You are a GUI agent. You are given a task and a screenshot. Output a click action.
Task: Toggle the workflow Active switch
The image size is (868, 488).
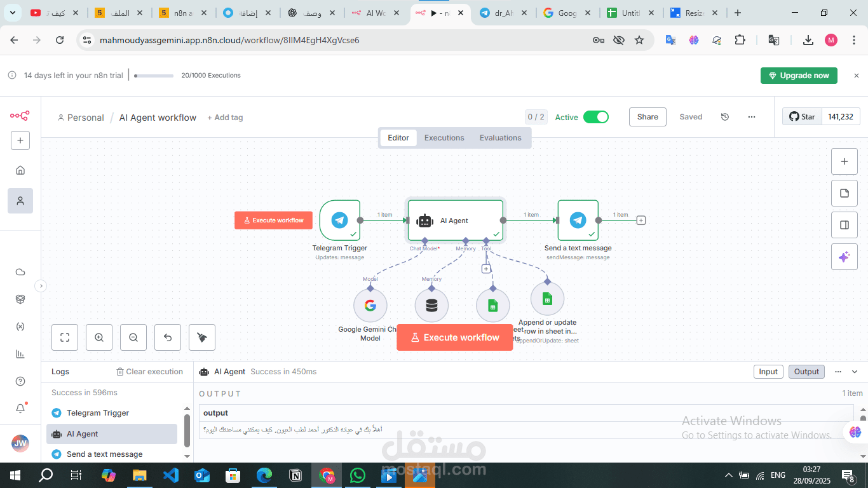596,117
